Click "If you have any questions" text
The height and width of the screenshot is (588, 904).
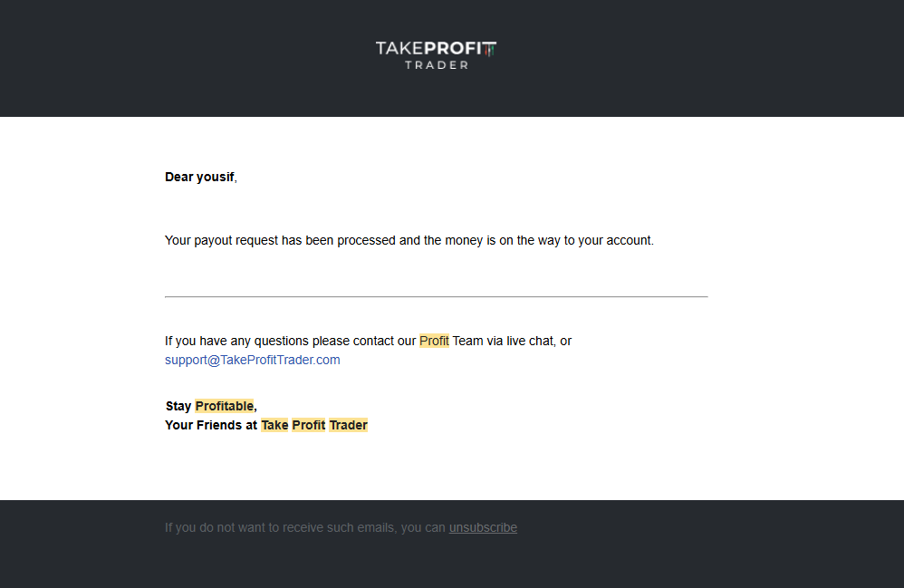[x=236, y=341]
